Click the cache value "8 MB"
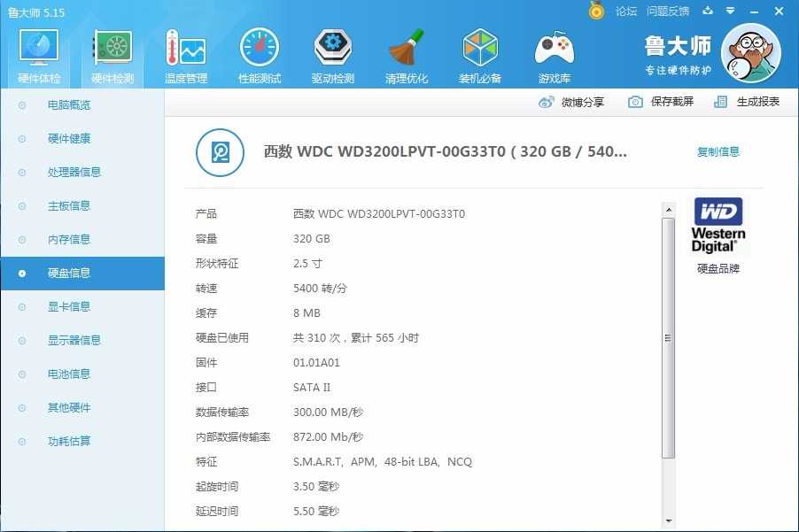This screenshot has width=799, height=532. tap(306, 313)
